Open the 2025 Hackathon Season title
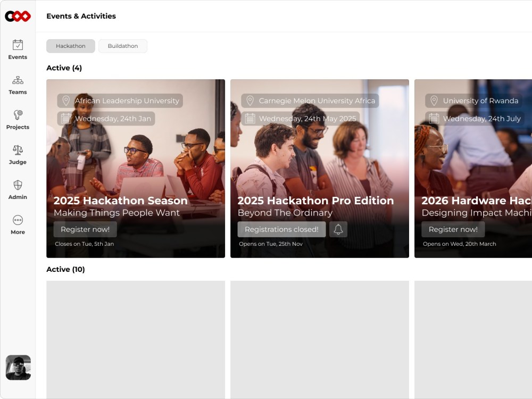This screenshot has height=399, width=532. 120,201
